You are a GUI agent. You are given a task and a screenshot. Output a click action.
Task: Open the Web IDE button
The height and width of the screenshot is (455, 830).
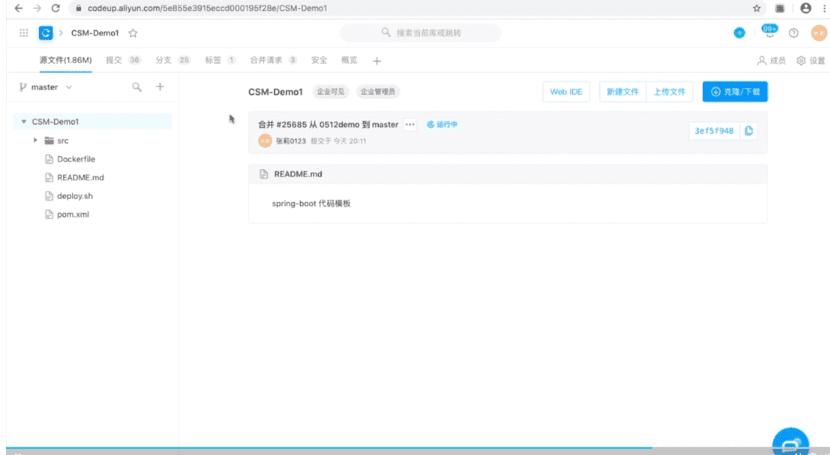(x=566, y=92)
